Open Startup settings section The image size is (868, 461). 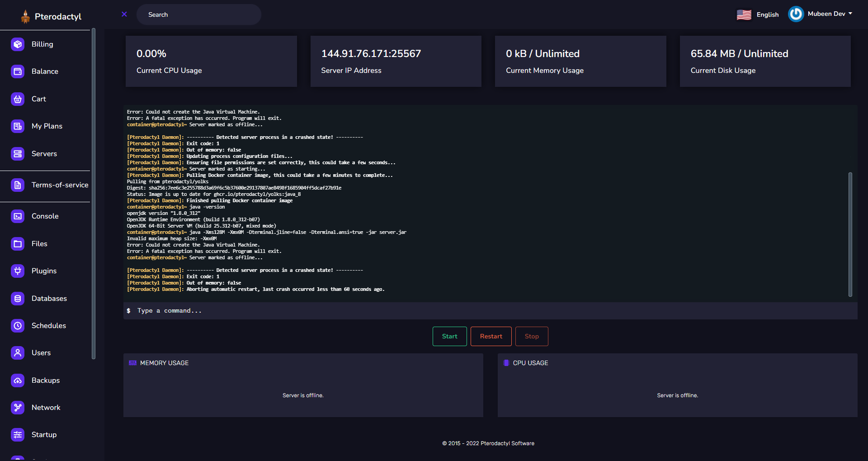point(44,435)
